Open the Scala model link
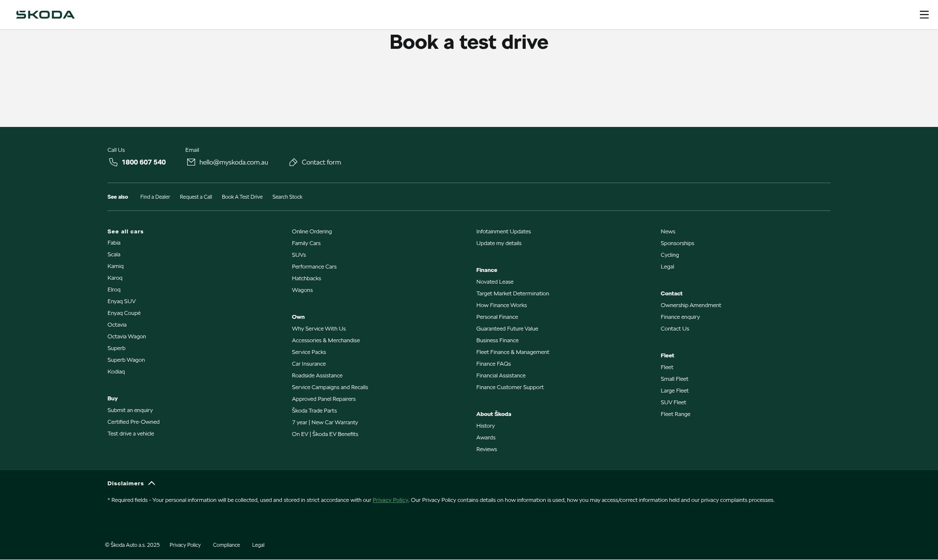This screenshot has height=560, width=938. [x=114, y=255]
